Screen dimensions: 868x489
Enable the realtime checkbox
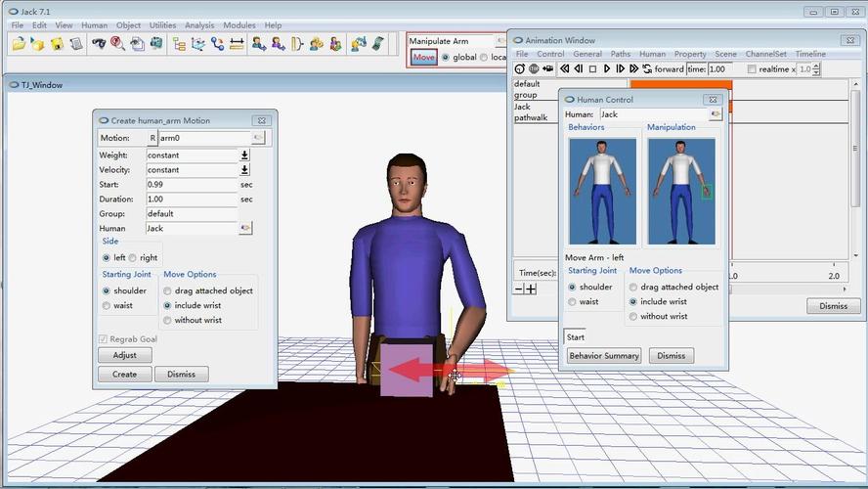click(752, 69)
